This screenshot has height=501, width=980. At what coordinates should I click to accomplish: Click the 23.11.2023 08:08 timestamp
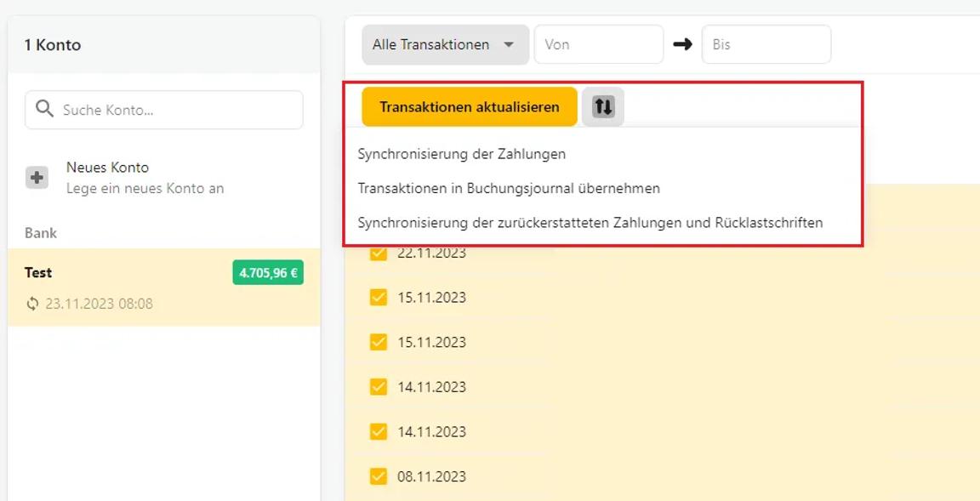(99, 305)
